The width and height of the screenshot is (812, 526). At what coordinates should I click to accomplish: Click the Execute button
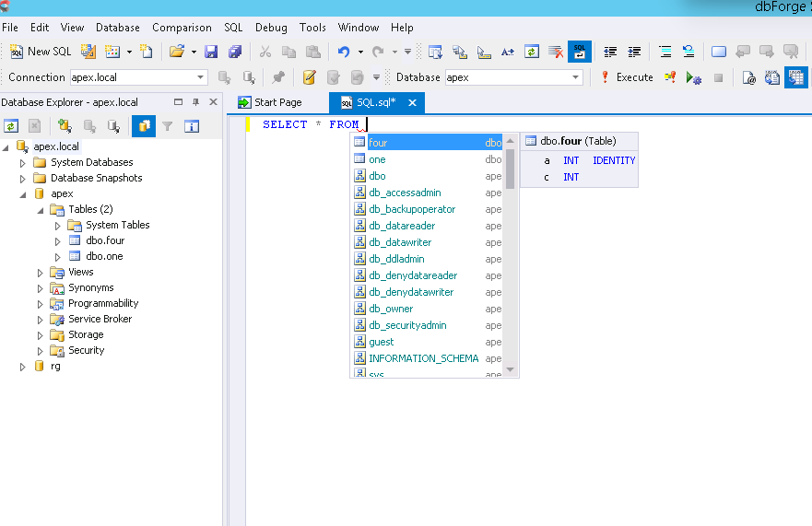(627, 77)
